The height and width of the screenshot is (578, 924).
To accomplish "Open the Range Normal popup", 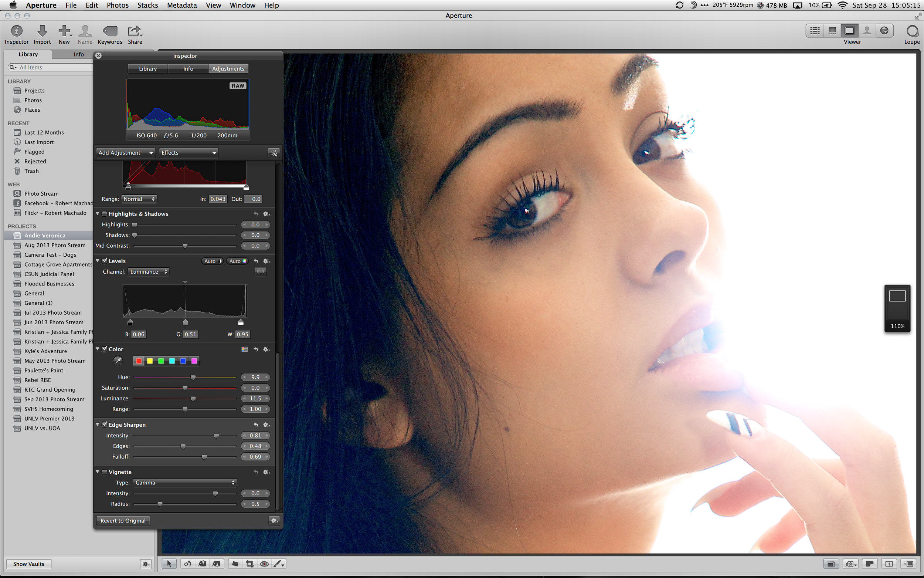I will coord(139,199).
